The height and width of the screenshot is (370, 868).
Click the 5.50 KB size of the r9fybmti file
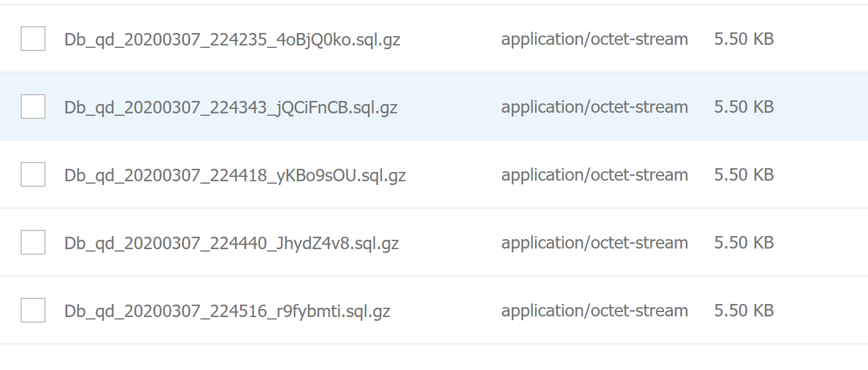(744, 311)
